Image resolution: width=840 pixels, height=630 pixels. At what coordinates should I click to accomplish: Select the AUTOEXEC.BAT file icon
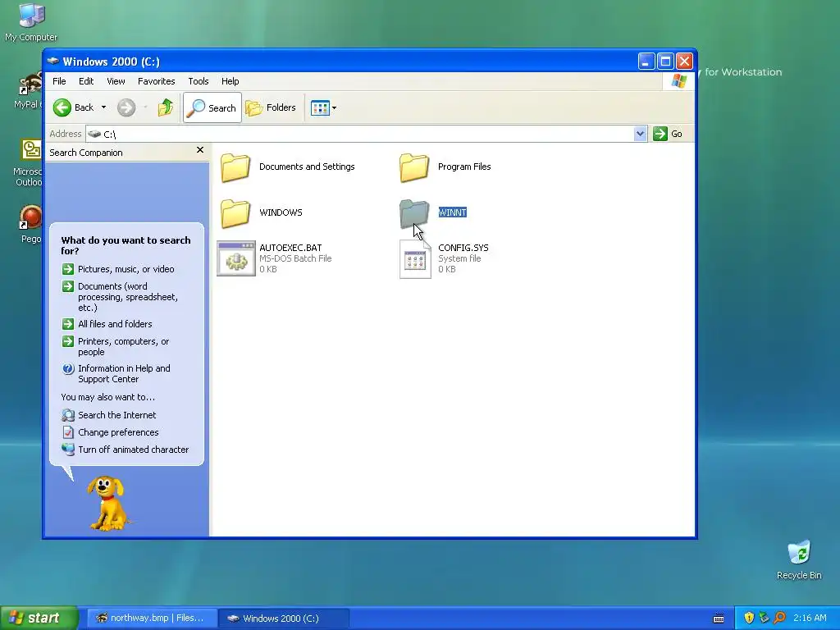(x=235, y=258)
